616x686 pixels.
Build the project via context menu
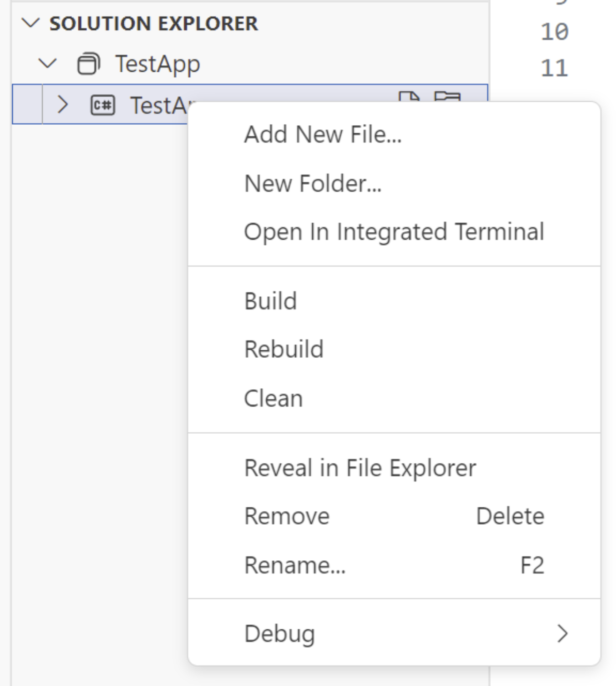point(270,301)
